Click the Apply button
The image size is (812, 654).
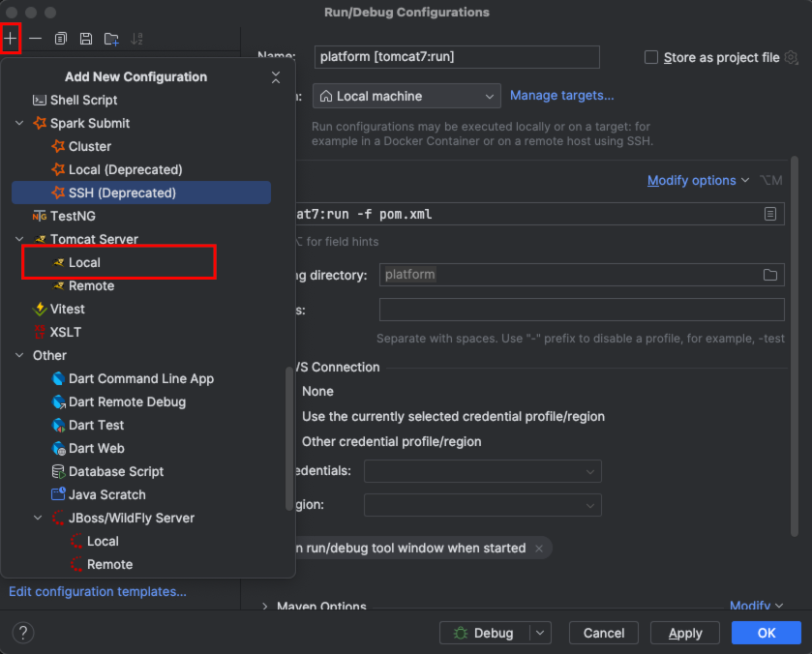pos(685,633)
